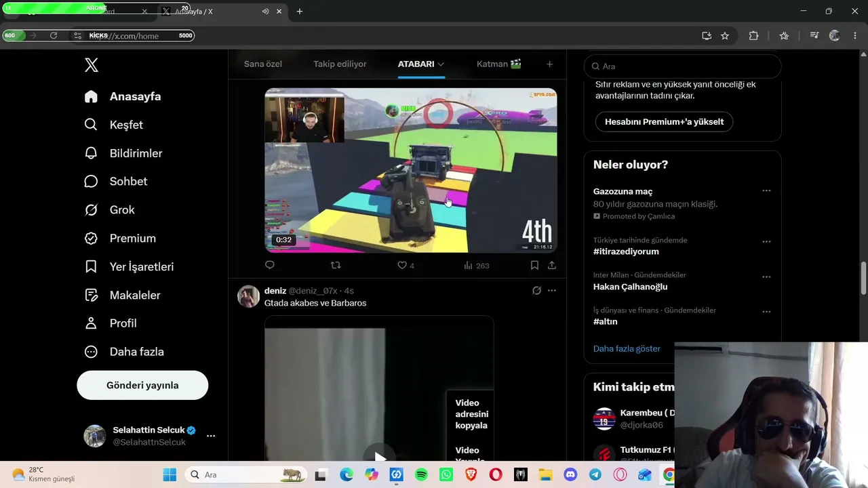
Task: Open a new browser tab
Action: tap(300, 12)
